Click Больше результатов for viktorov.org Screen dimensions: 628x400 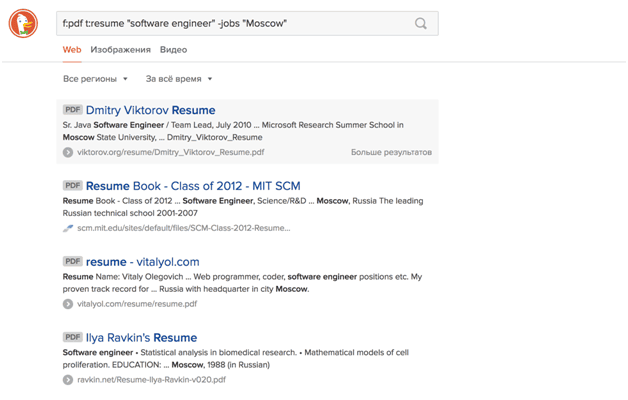[x=391, y=153]
